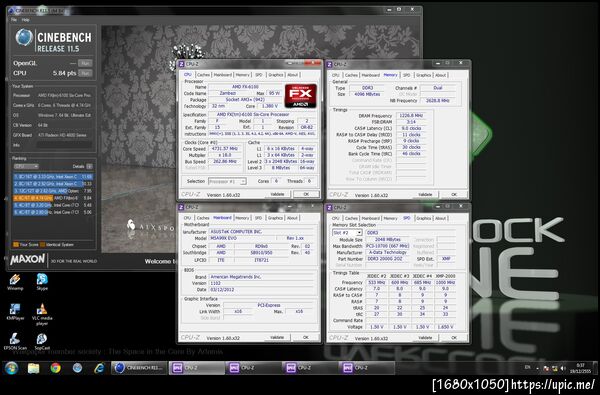The width and height of the screenshot is (600, 395).
Task: Click the EN language indicator in tray
Action: 527,367
